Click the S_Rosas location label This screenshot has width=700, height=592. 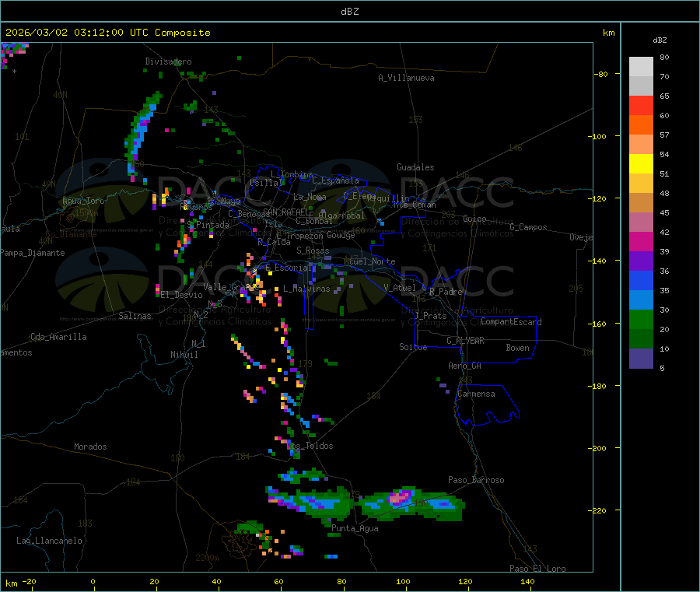313,250
